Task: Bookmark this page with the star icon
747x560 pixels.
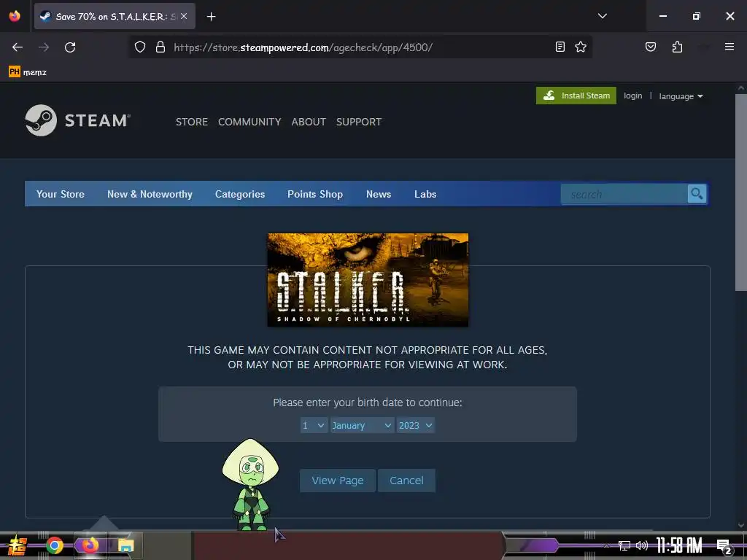Action: point(580,47)
